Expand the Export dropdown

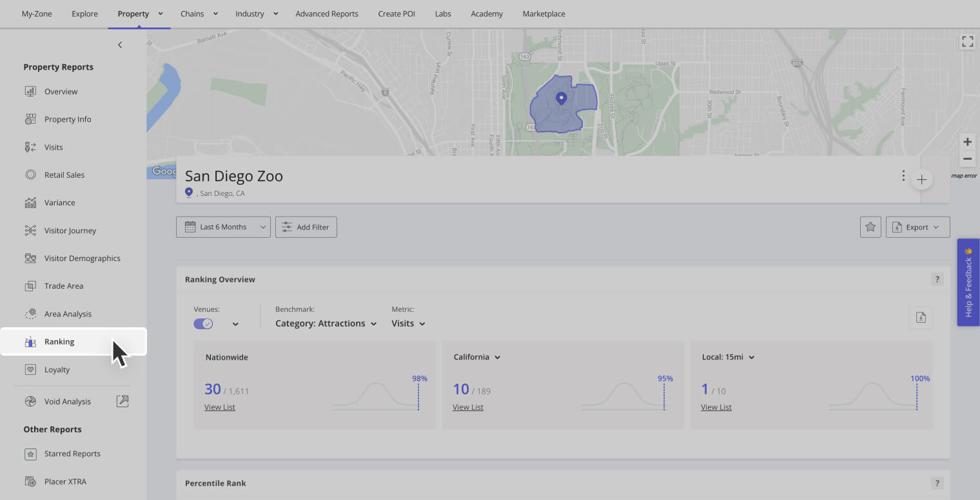tap(917, 227)
